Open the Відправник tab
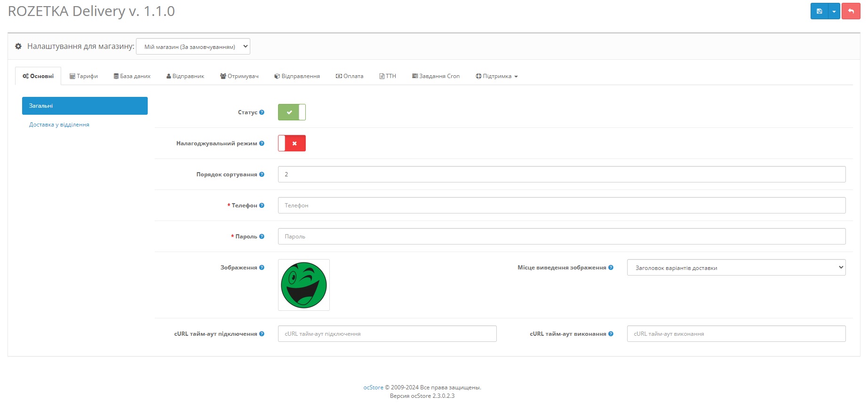This screenshot has height=403, width=868. pyautogui.click(x=185, y=76)
